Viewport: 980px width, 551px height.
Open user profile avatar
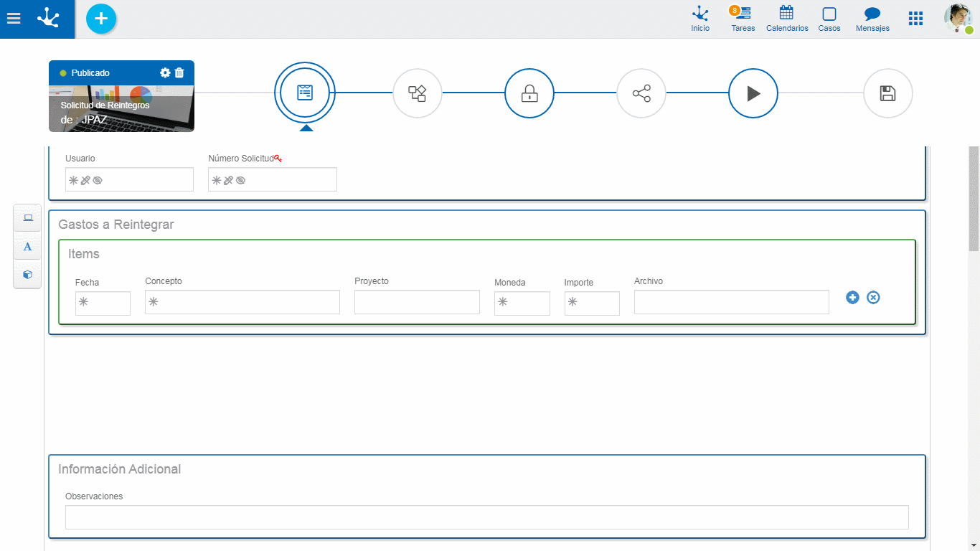pos(958,19)
